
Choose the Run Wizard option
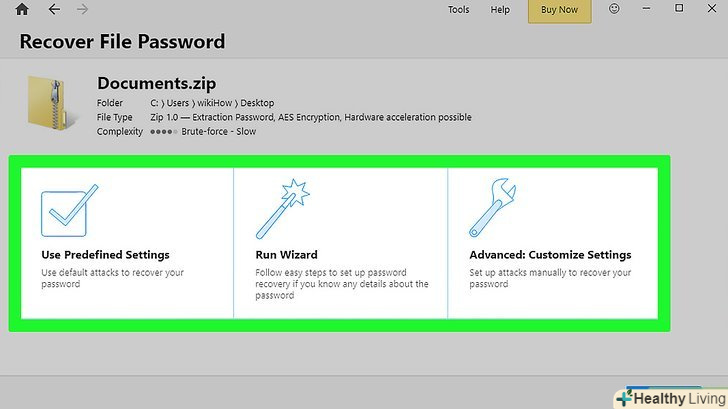286,255
